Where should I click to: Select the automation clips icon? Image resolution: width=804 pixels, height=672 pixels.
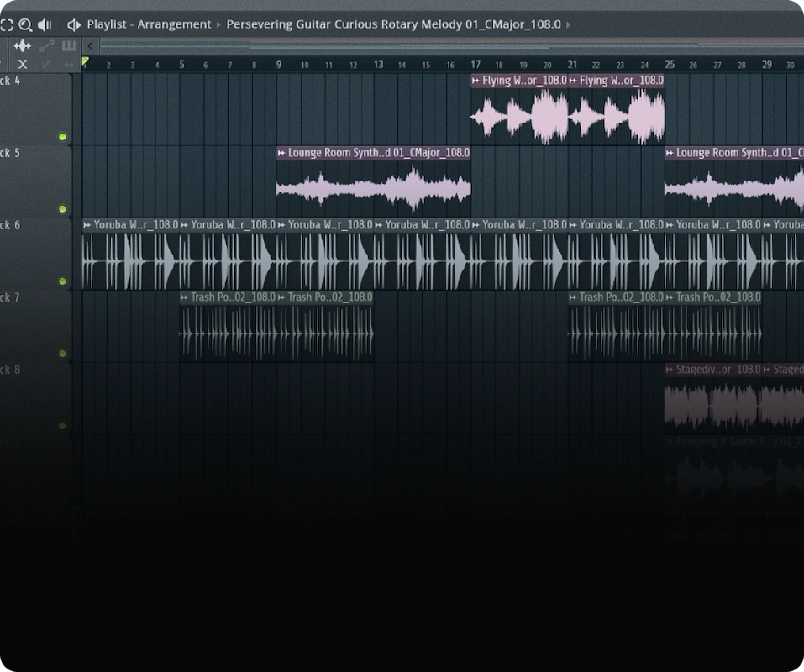(47, 45)
